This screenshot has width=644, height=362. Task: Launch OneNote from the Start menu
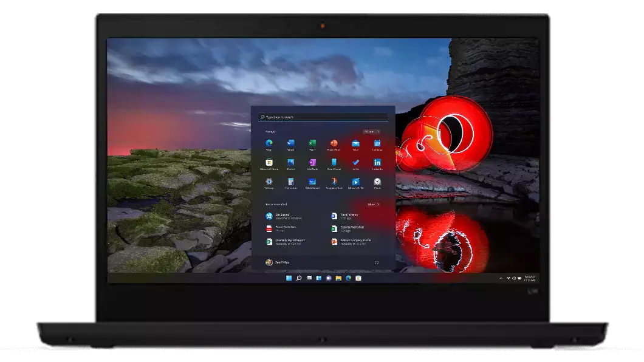click(x=312, y=163)
